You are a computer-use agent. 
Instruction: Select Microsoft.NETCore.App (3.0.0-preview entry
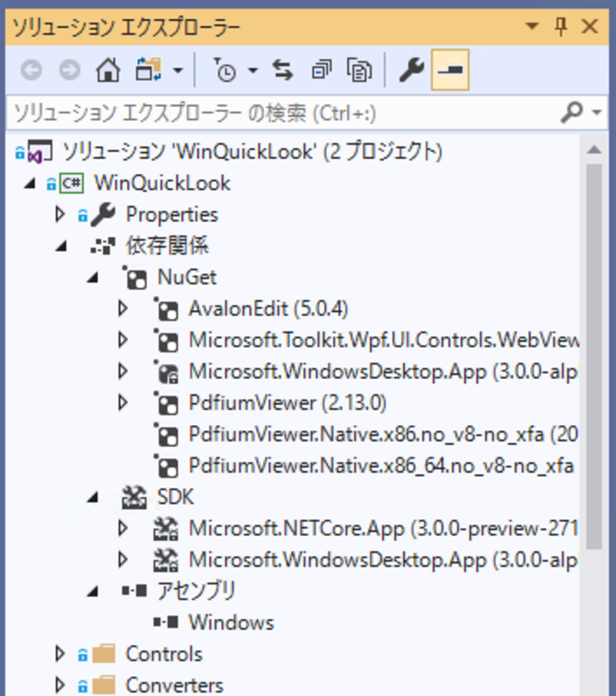tap(383, 529)
